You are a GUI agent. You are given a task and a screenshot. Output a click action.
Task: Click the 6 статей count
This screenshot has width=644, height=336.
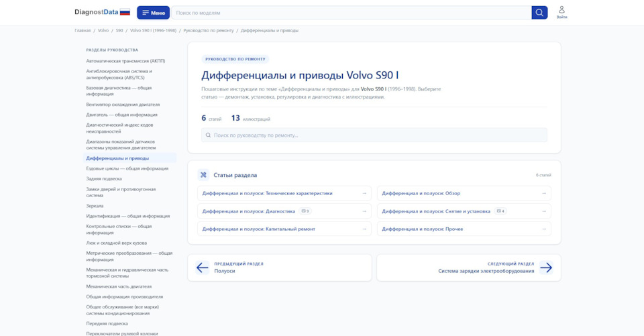click(x=211, y=118)
